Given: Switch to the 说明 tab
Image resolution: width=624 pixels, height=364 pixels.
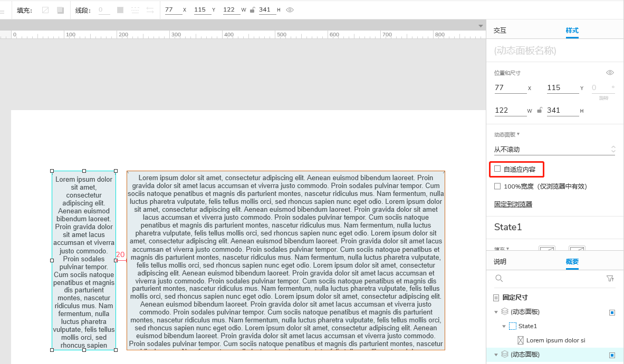Looking at the screenshot, I should (500, 261).
